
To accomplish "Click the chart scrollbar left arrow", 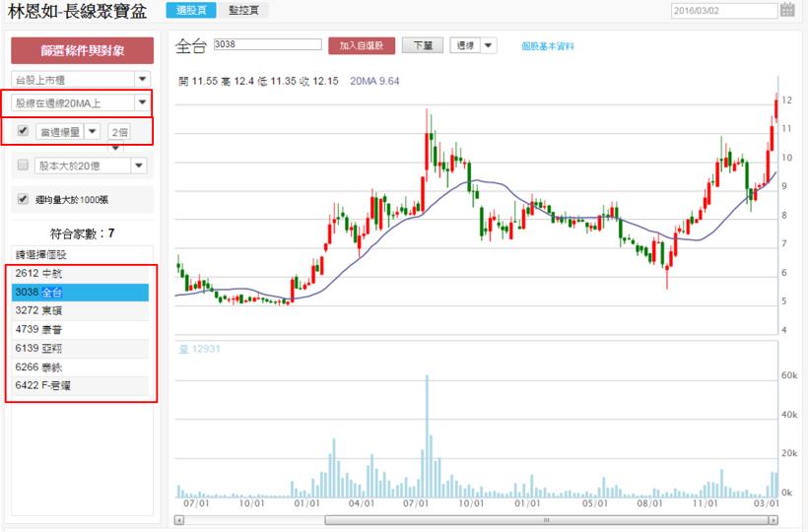I will pos(178,520).
